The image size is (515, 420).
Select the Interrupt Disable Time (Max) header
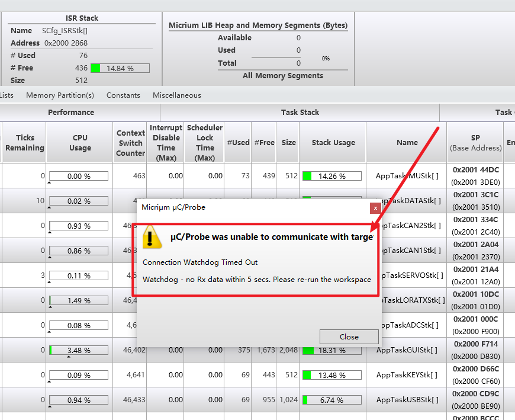pos(166,143)
